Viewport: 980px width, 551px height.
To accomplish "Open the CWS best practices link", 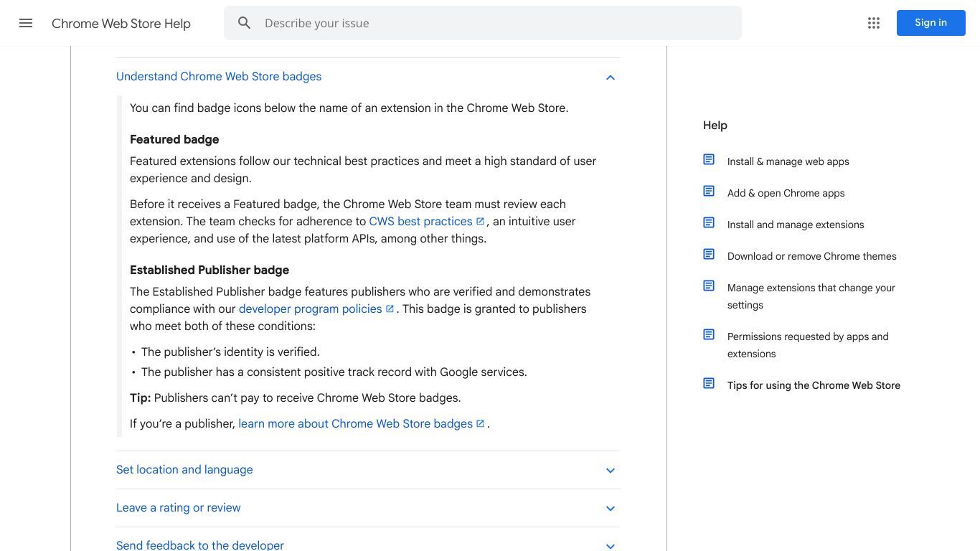I will 420,221.
